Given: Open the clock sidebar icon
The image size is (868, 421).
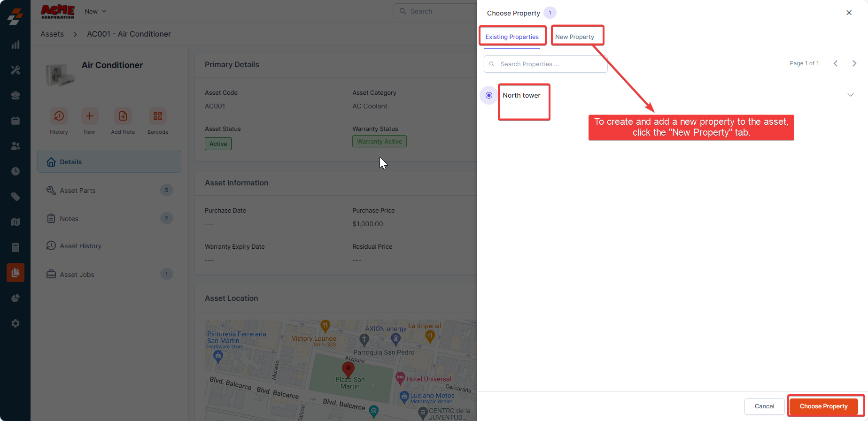Looking at the screenshot, I should [x=15, y=171].
